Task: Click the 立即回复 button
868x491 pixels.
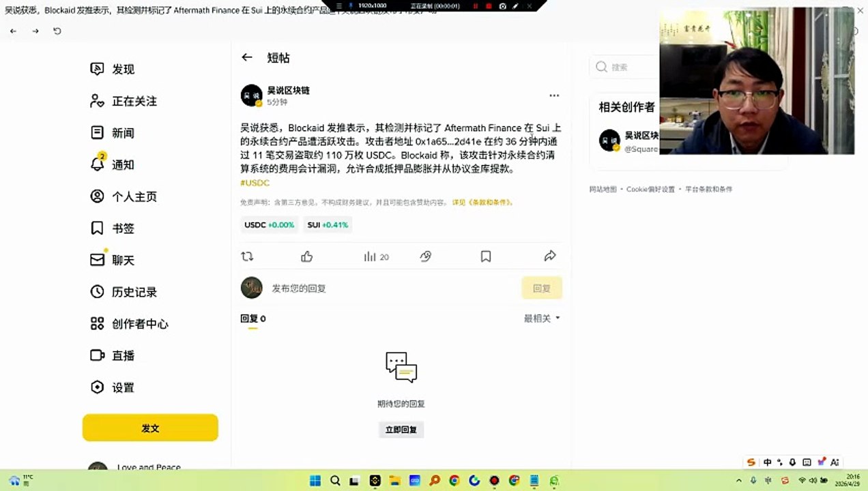Action: point(401,430)
